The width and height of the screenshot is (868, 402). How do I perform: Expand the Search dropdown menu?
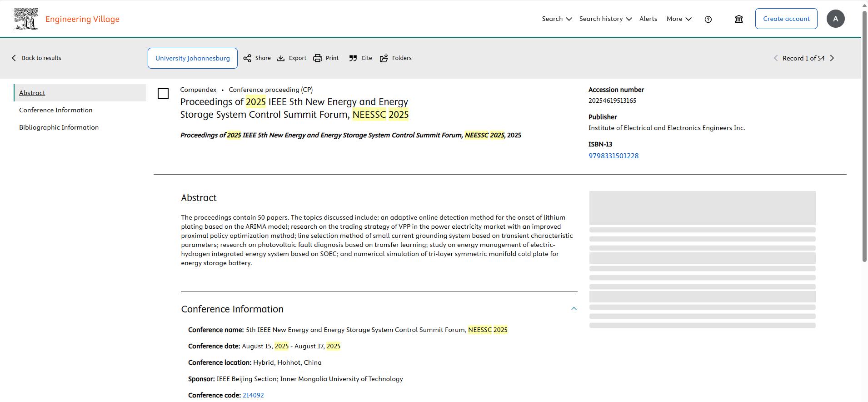(x=557, y=19)
